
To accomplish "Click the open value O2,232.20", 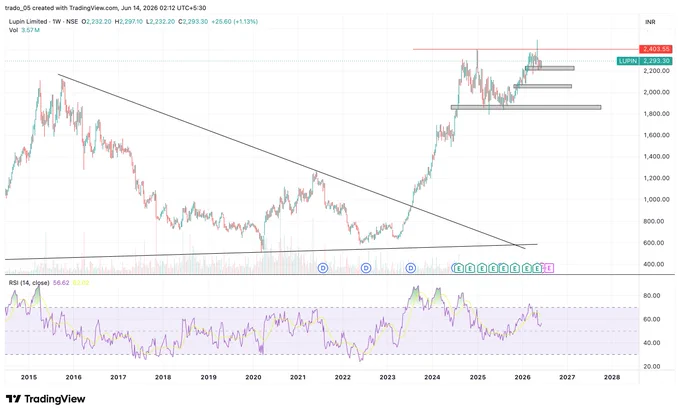I will (x=96, y=21).
